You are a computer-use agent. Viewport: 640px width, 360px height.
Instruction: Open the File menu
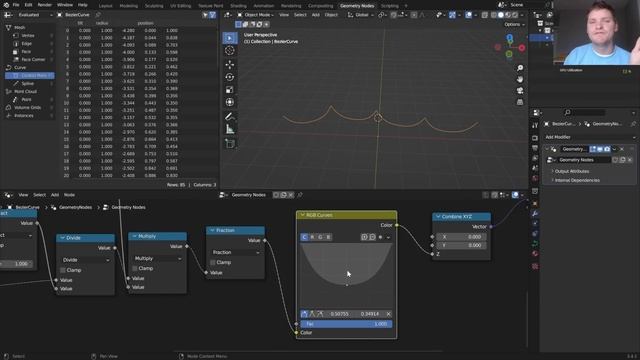[16, 5]
